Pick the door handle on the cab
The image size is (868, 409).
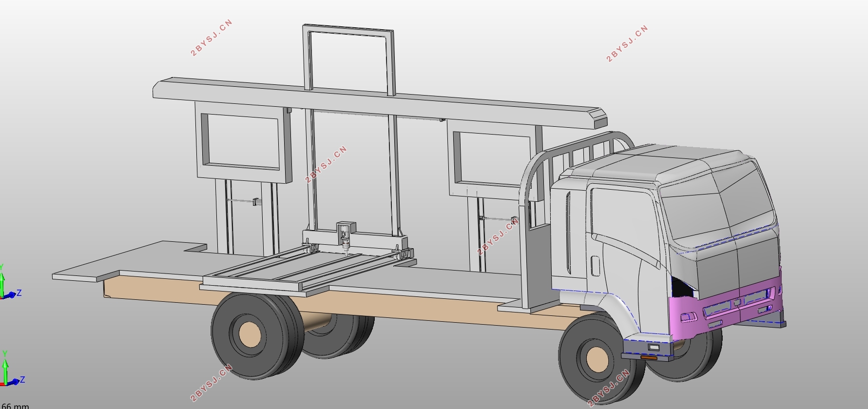click(596, 266)
